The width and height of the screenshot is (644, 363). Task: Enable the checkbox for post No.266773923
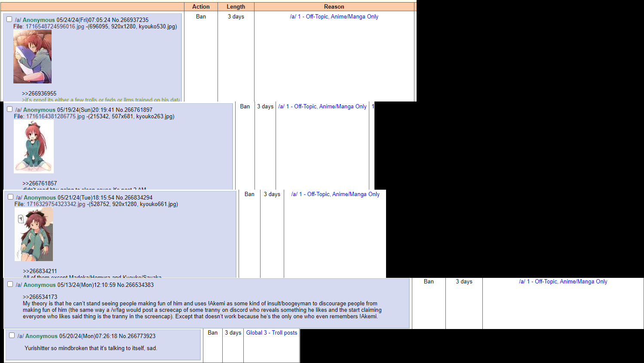(x=12, y=335)
